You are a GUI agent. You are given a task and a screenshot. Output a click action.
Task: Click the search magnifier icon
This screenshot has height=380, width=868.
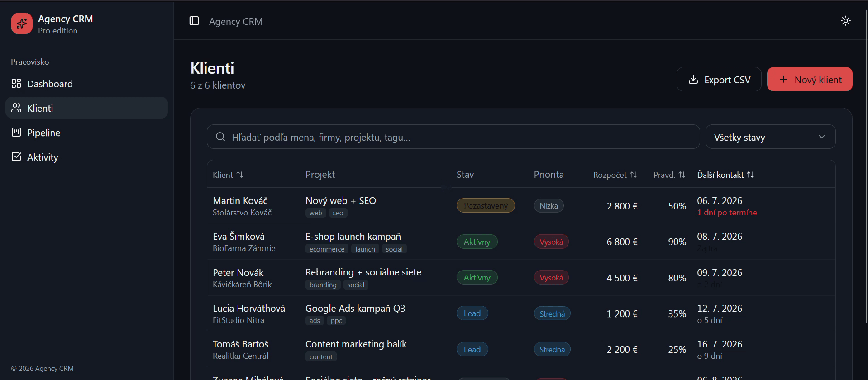point(220,137)
